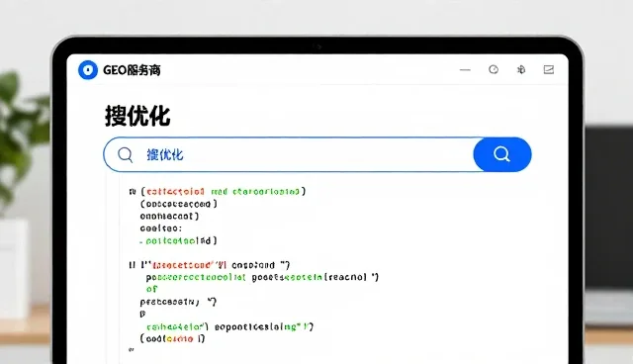Click the first red-green code line
This screenshot has width=633, height=364.
point(218,191)
